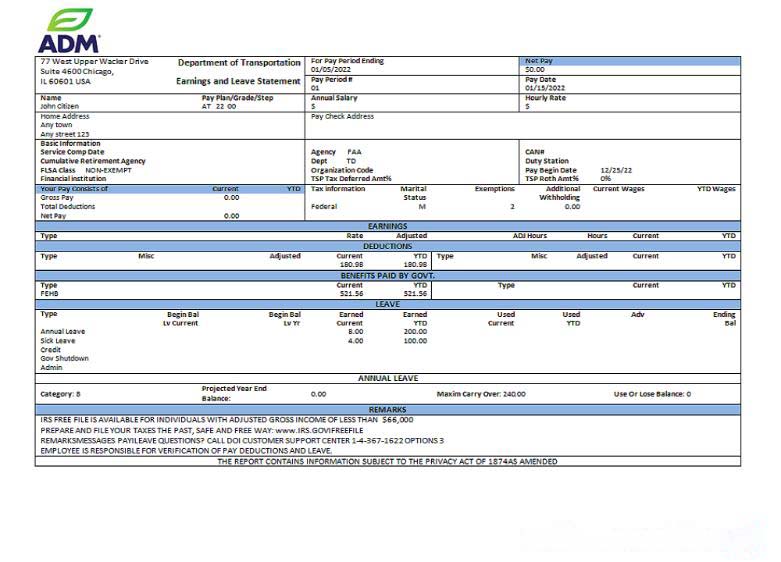Screen dimensions: 781x562
Task: Select the BENEFITS PAID BY GOVT. header
Action: click(x=387, y=275)
